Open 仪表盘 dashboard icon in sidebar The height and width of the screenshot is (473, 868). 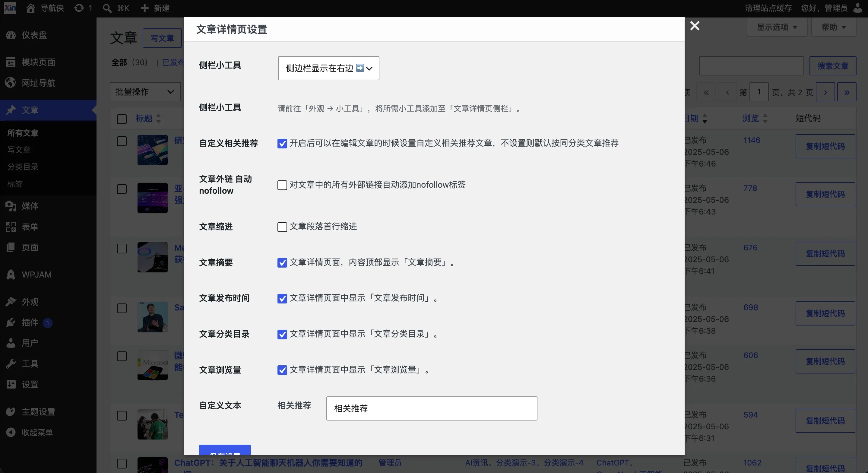pyautogui.click(x=11, y=35)
